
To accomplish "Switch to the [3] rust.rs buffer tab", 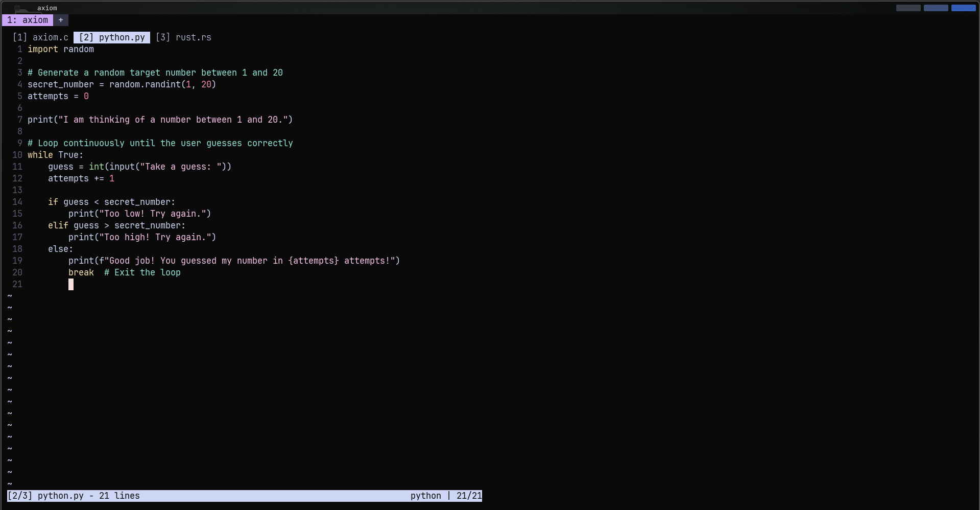I will point(183,37).
